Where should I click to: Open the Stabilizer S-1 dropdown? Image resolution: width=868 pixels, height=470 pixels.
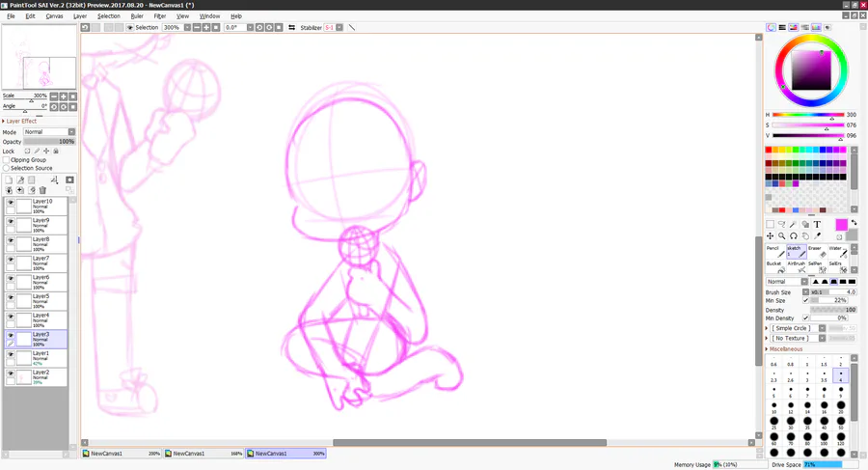pyautogui.click(x=339, y=27)
